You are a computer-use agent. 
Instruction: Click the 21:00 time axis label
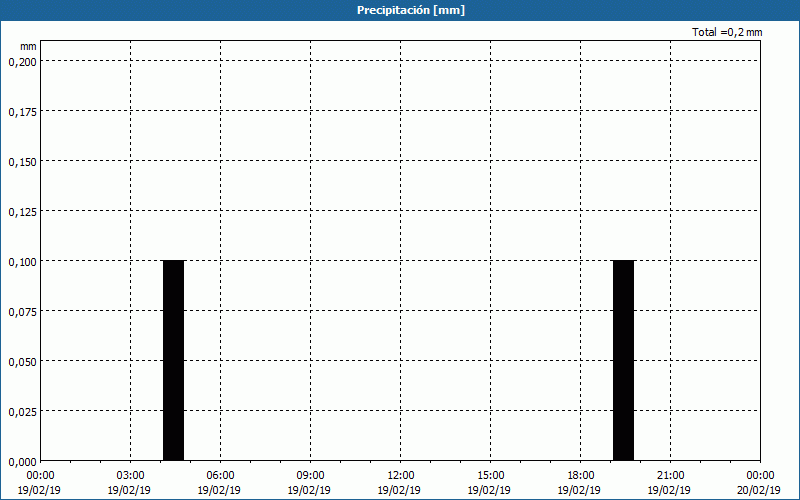pos(670,476)
